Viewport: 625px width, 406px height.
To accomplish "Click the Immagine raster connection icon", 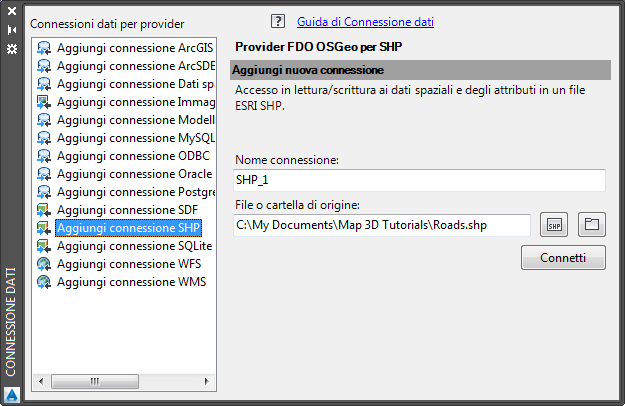I will tap(44, 102).
